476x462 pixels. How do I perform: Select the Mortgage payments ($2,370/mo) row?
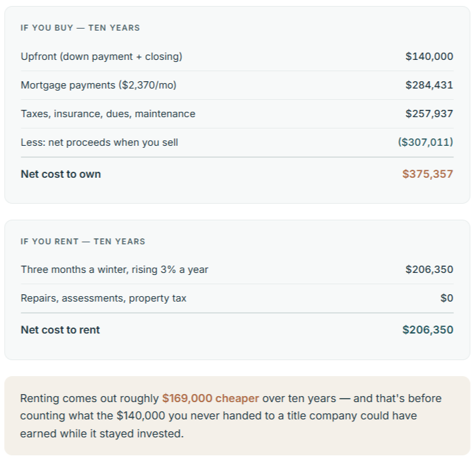(x=237, y=85)
